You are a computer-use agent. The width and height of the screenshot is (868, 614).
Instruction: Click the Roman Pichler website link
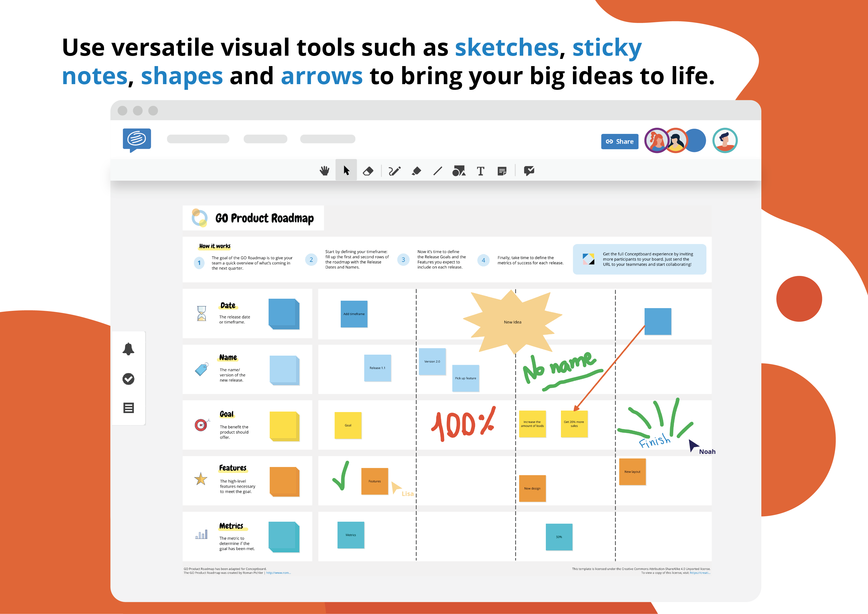pos(278,573)
